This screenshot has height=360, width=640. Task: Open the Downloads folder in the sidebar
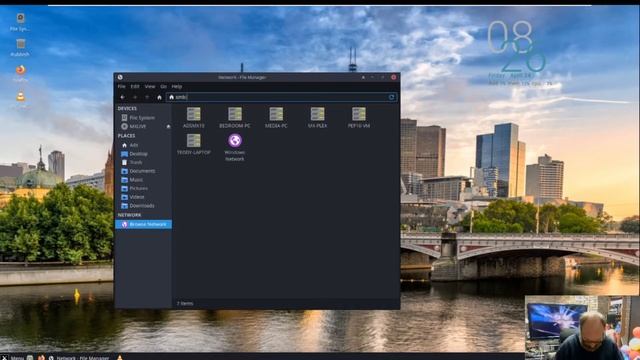point(143,206)
